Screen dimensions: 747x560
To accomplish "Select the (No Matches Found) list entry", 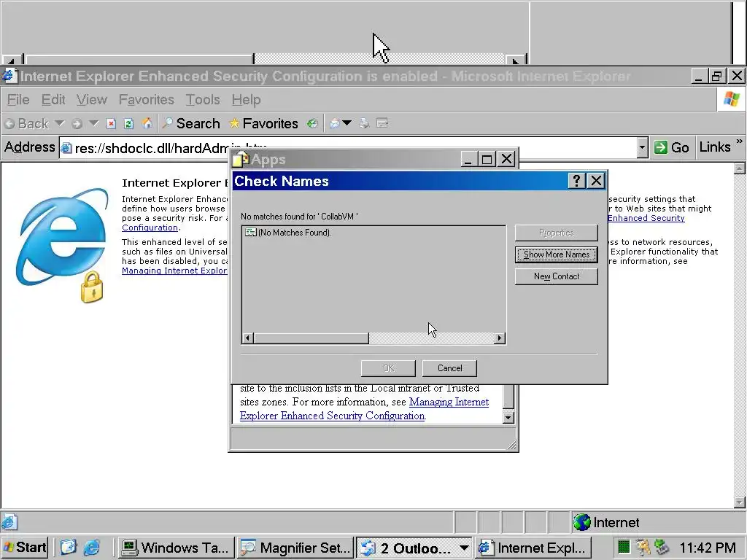I will pyautogui.click(x=287, y=233).
